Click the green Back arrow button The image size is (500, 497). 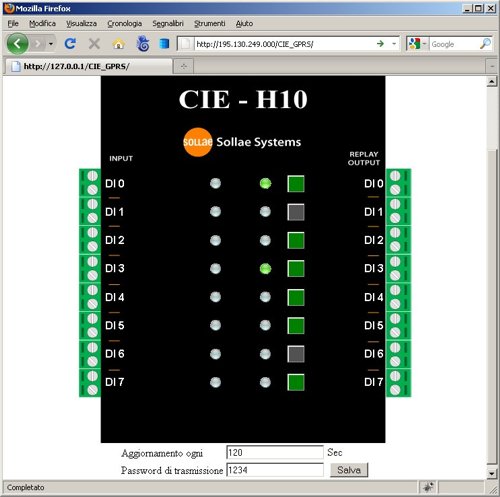[x=17, y=44]
